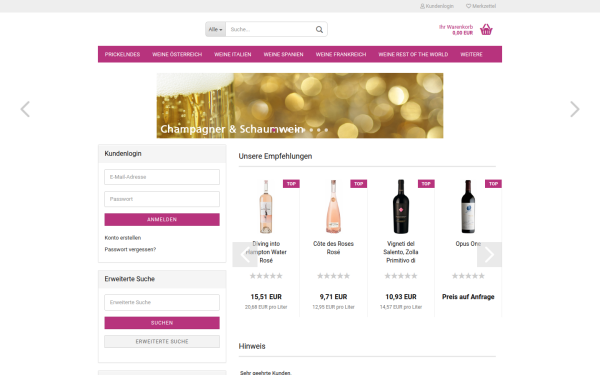Click star rating under Côte des Roses
Image resolution: width=600 pixels, height=375 pixels.
click(x=333, y=276)
